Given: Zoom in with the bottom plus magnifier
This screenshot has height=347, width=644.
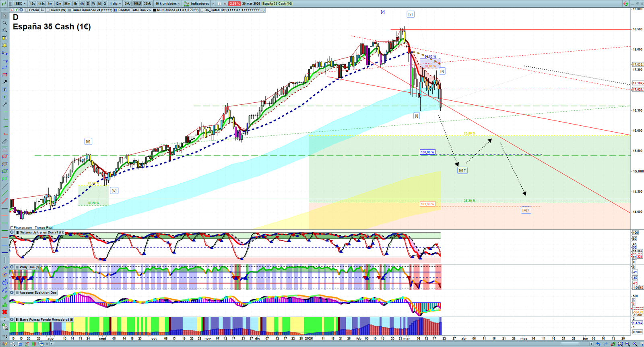Looking at the screenshot, I should (x=635, y=344).
